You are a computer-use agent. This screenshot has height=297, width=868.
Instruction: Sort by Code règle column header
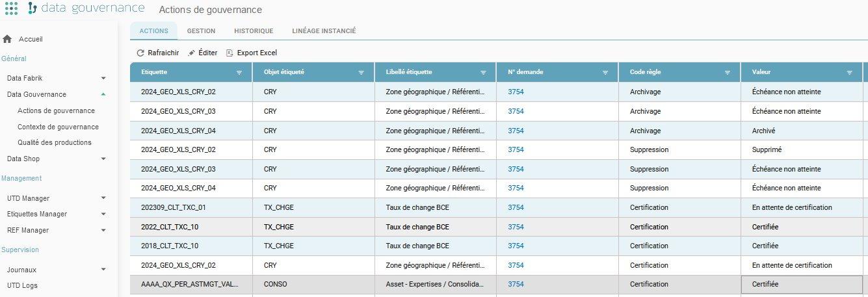645,72
